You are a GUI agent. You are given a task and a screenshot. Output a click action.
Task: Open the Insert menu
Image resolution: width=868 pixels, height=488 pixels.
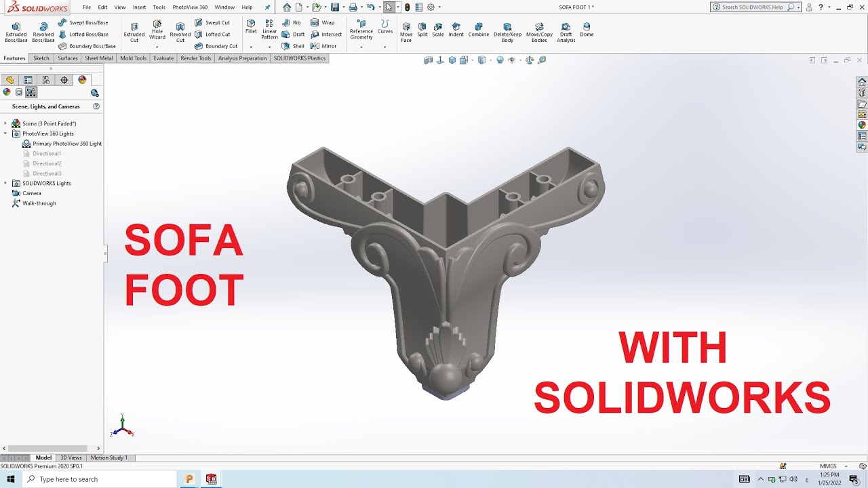[139, 7]
